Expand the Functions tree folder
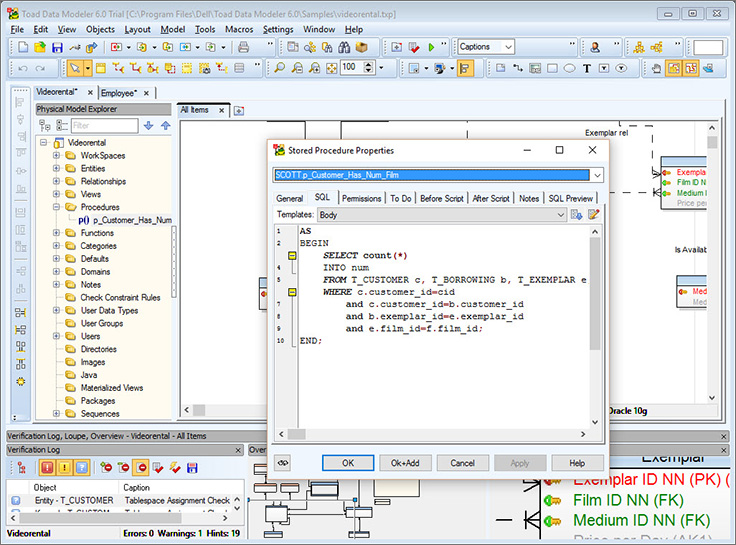The height and width of the screenshot is (545, 736). [x=56, y=232]
